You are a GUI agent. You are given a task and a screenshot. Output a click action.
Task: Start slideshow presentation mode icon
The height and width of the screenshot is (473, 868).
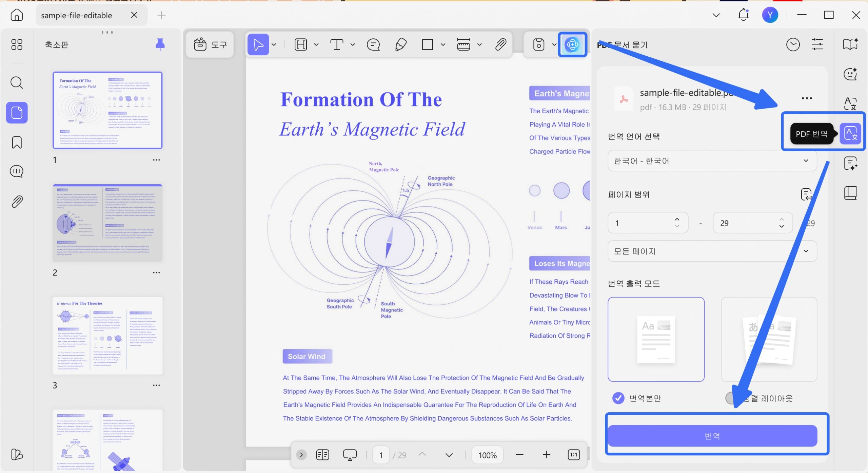(350, 455)
